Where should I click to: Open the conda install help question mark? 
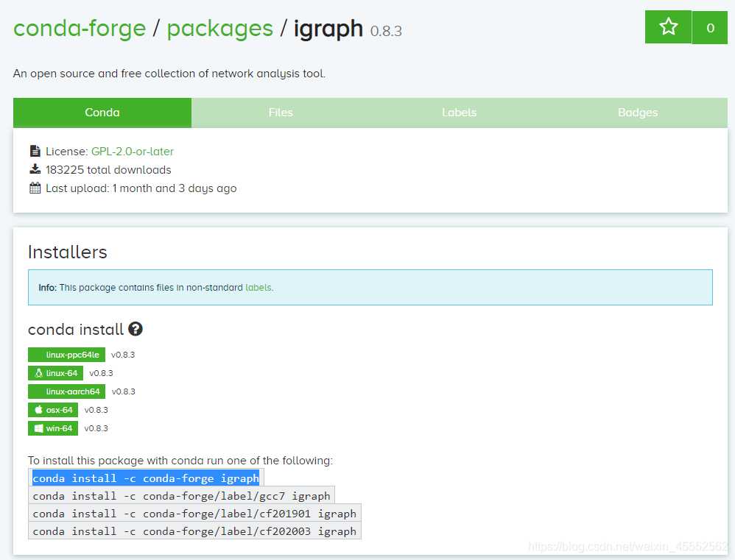click(136, 329)
